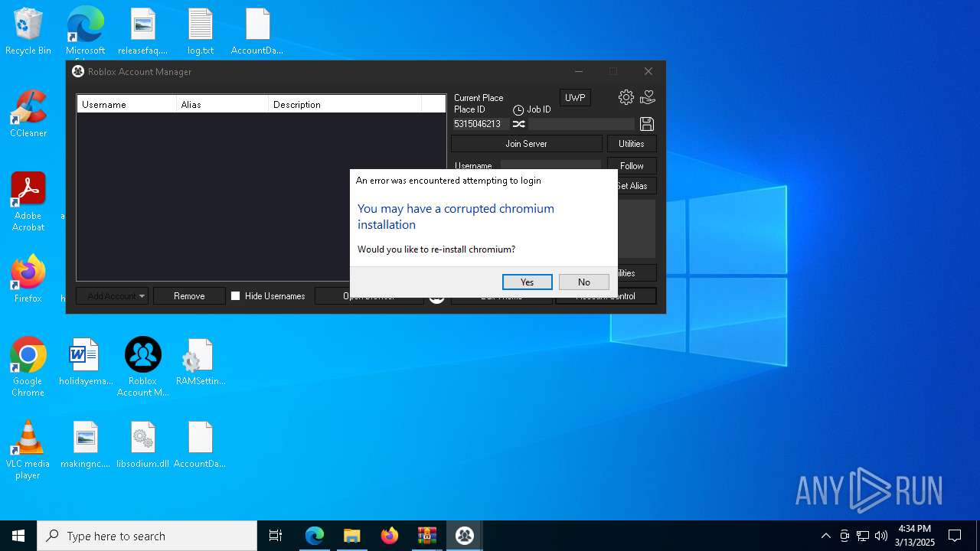Select the holidayema Word document icon
This screenshot has width=980, height=551.
pyautogui.click(x=85, y=362)
